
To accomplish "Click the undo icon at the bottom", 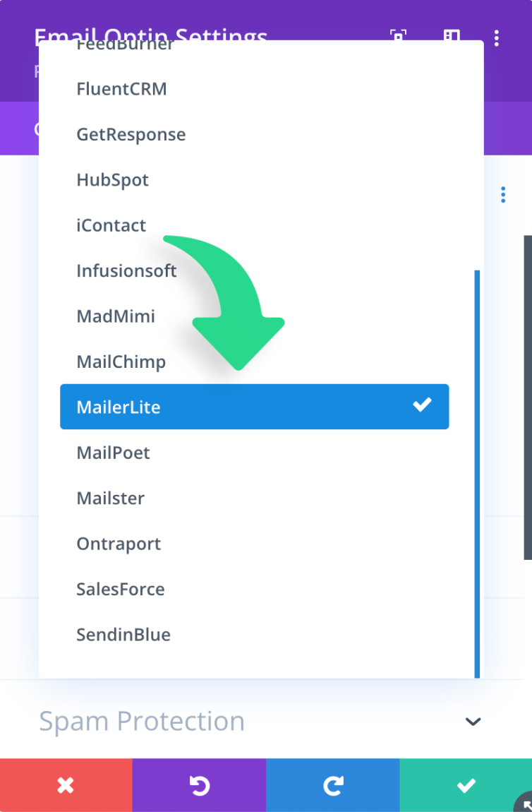I will 200,784.
